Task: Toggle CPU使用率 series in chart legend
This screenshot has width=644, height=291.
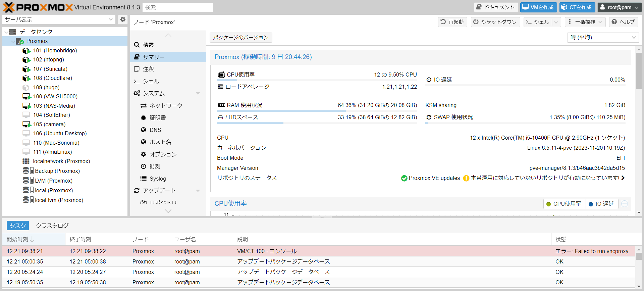Action: [564, 204]
